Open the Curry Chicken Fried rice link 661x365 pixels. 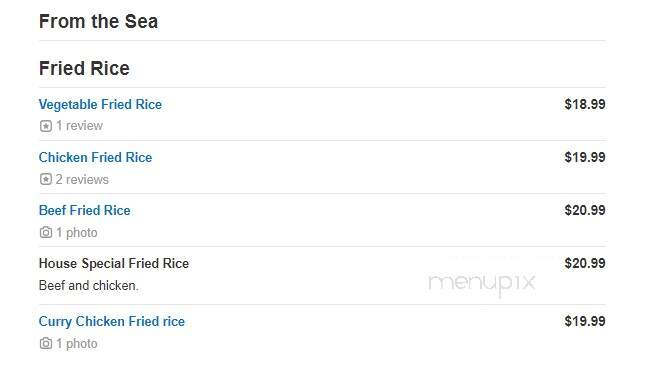112,322
